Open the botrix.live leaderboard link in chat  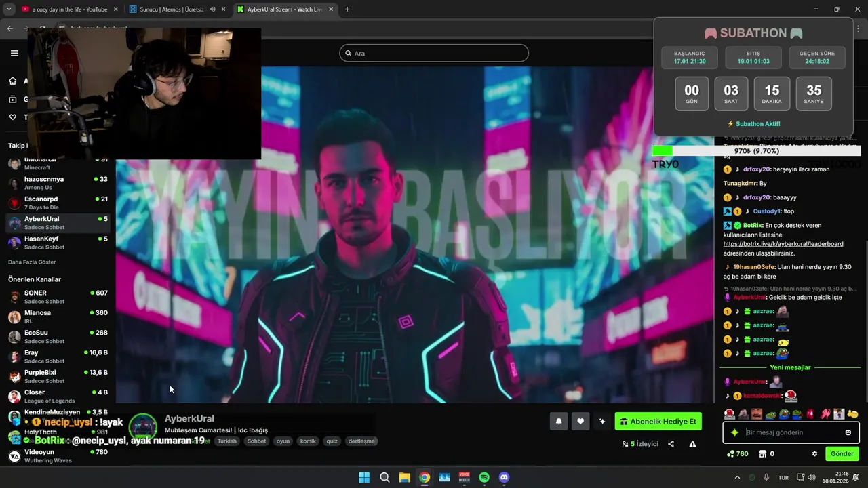[783, 244]
